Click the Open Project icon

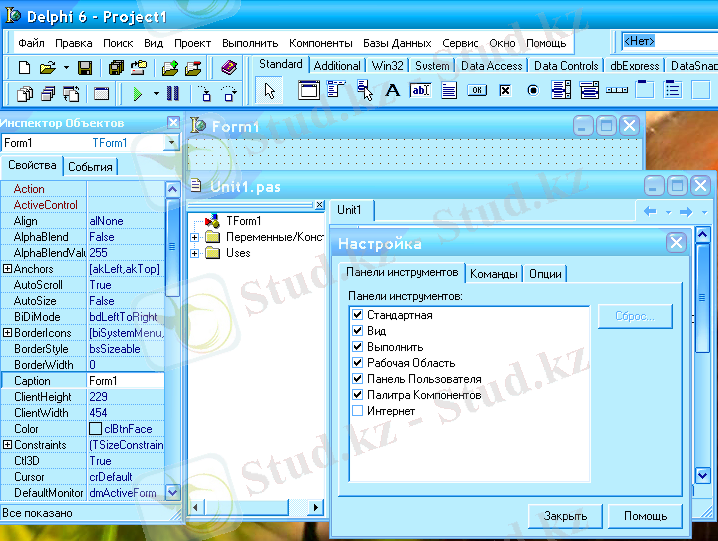pos(139,68)
